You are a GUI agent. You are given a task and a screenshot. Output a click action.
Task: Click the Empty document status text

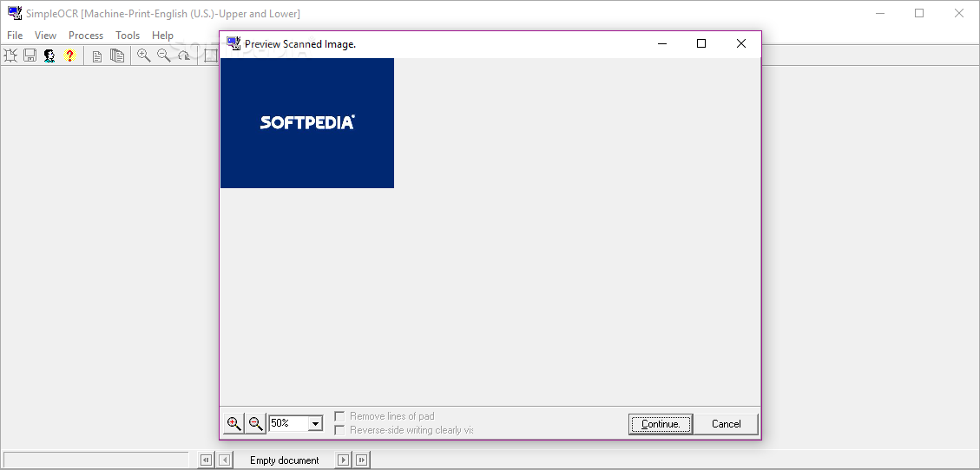point(285,460)
